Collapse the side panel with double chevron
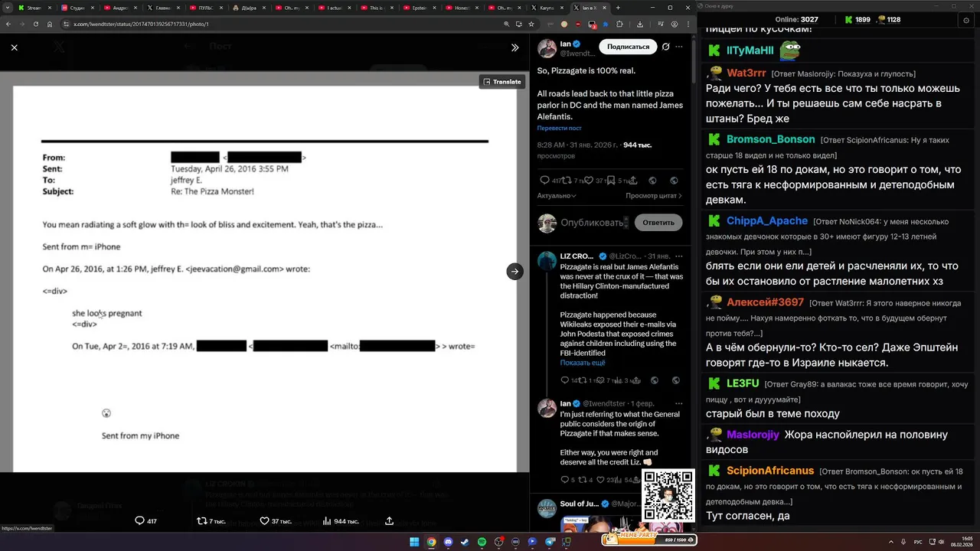This screenshot has height=551, width=980. coord(514,47)
